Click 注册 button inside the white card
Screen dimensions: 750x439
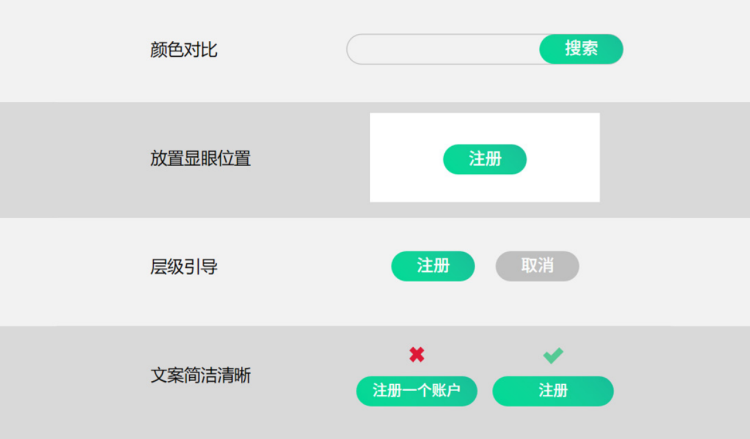pyautogui.click(x=485, y=159)
